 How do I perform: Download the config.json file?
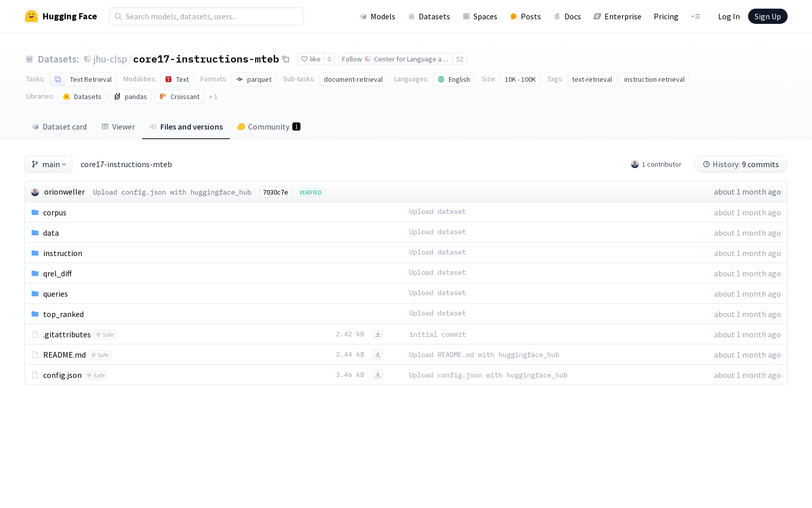[378, 375]
